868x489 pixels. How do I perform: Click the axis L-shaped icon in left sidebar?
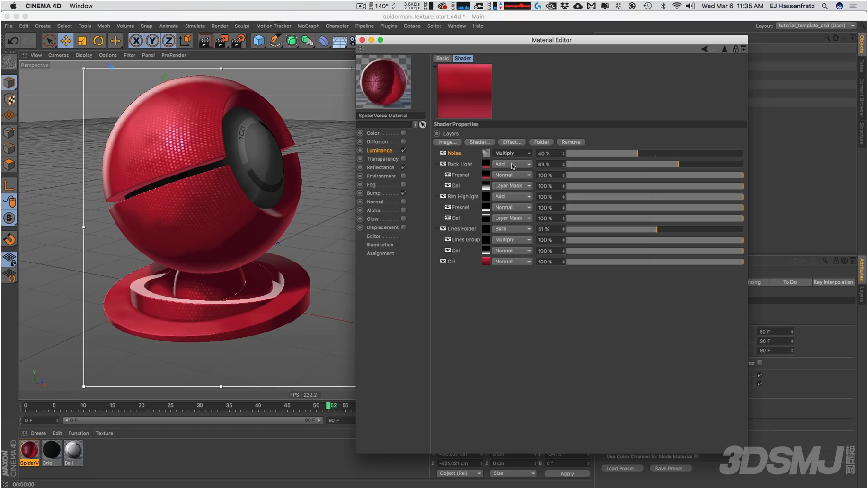click(9, 185)
